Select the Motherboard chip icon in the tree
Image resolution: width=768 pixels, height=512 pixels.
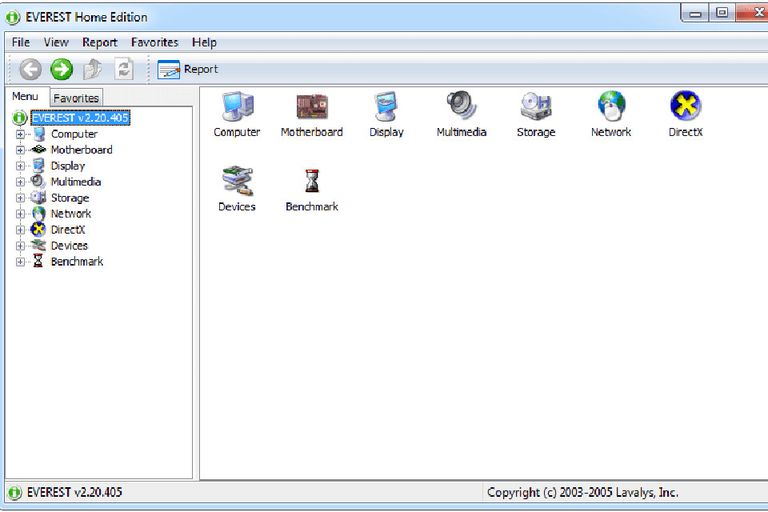[39, 149]
